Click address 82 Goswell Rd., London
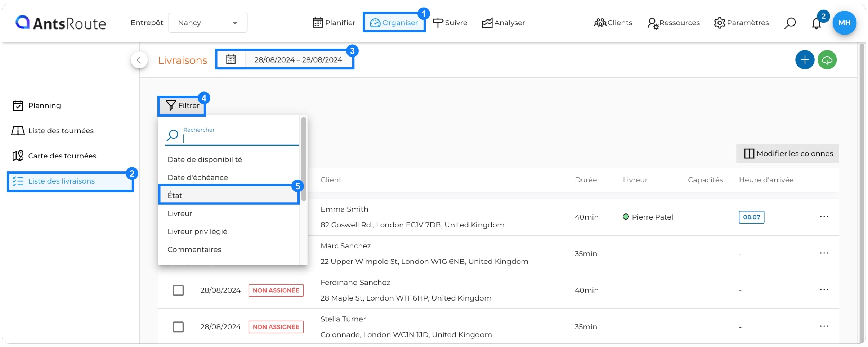Screen dimensions: 868x347 tap(412, 225)
